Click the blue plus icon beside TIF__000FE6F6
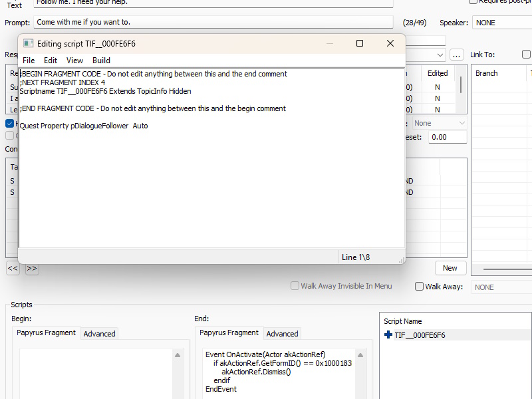The width and height of the screenshot is (532, 399). pos(388,335)
